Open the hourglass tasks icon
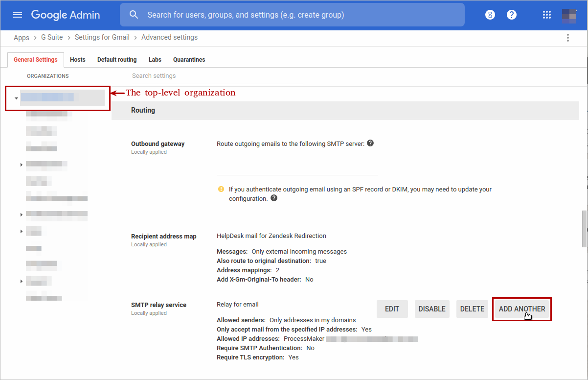 [490, 15]
